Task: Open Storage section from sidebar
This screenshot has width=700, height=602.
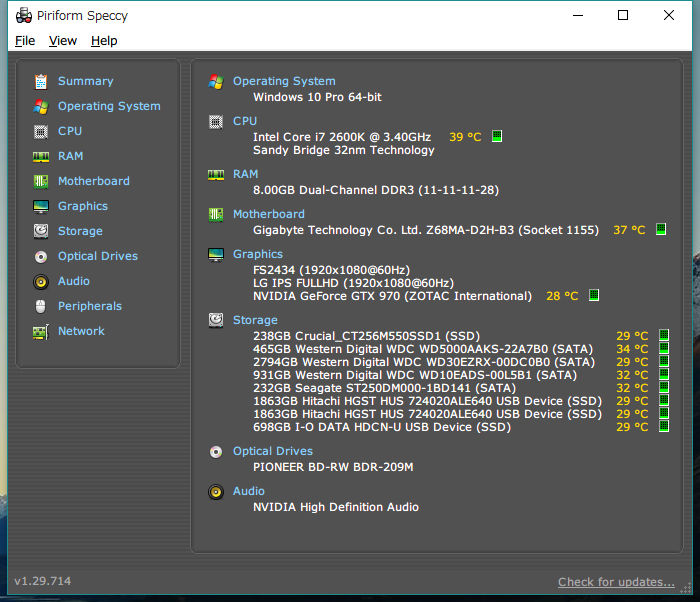Action: pyautogui.click(x=80, y=231)
